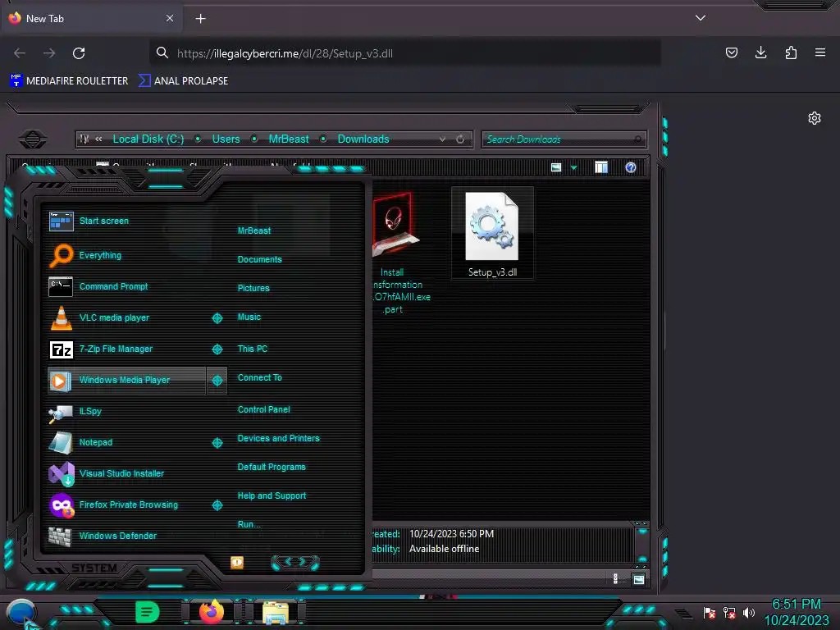Screen dimensions: 840x630
Task: Launch Everything search app
Action: click(x=100, y=255)
